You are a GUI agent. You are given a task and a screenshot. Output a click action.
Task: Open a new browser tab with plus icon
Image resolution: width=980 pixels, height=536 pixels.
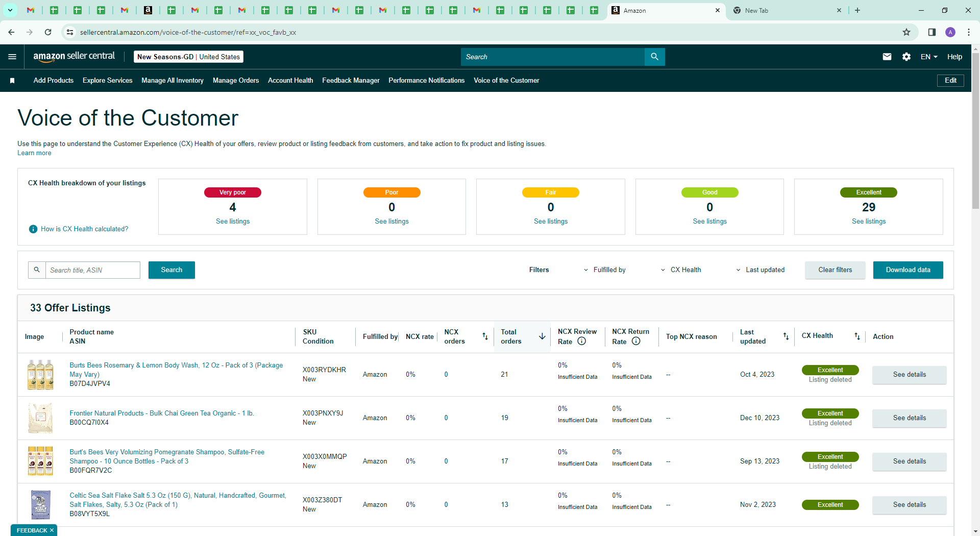(857, 10)
